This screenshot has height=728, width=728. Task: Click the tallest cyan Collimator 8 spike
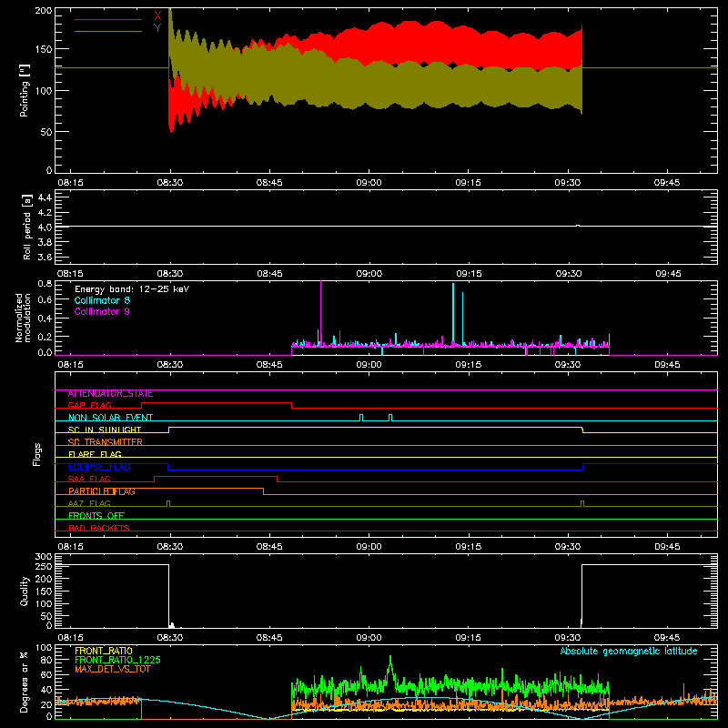(x=453, y=314)
